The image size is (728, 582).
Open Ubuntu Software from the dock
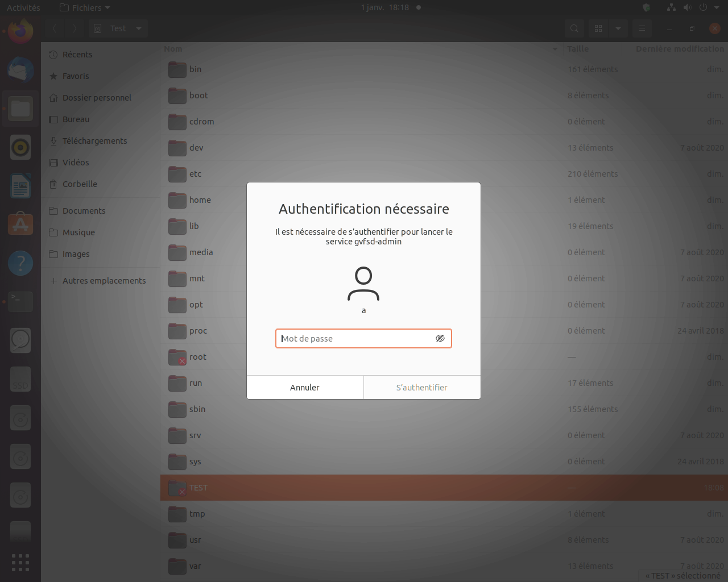20,225
